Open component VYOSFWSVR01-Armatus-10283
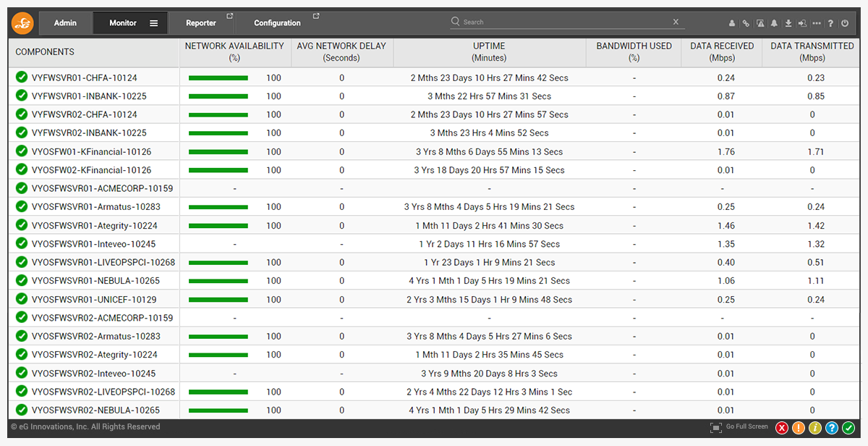The image size is (868, 446). (96, 207)
